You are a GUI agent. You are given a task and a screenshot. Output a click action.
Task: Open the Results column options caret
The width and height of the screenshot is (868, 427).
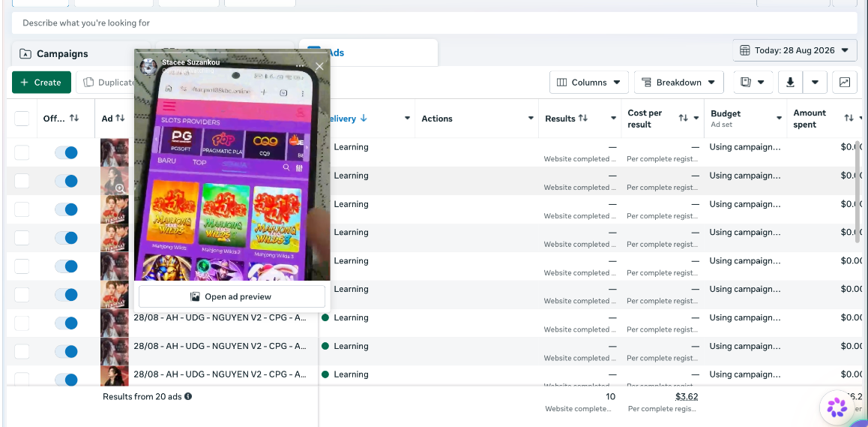pos(613,118)
